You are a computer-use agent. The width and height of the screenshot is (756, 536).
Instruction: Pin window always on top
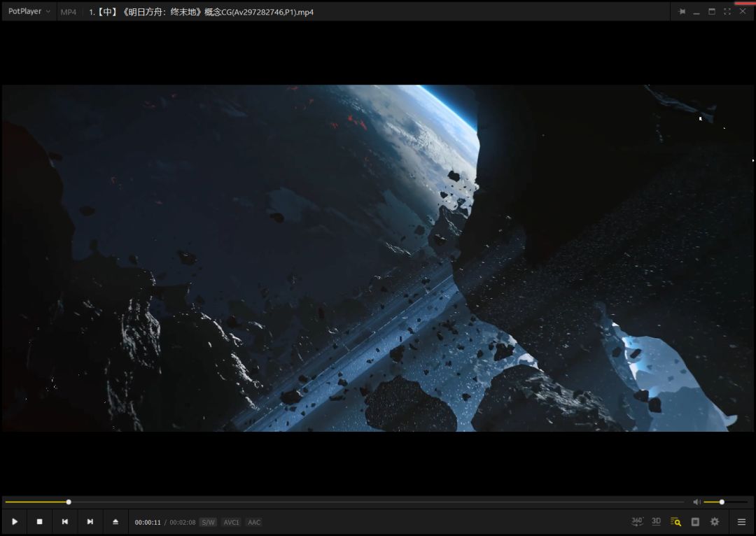[x=682, y=12]
